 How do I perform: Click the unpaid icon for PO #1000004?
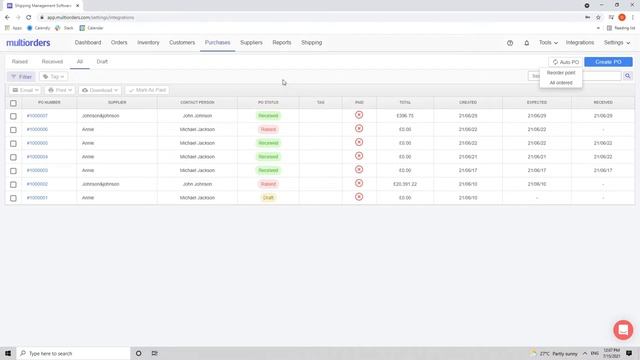point(359,156)
